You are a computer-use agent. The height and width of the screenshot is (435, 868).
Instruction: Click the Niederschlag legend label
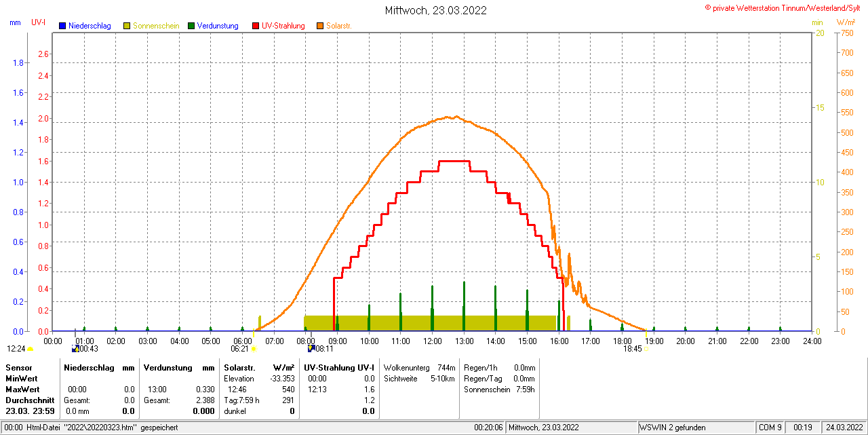(x=90, y=26)
